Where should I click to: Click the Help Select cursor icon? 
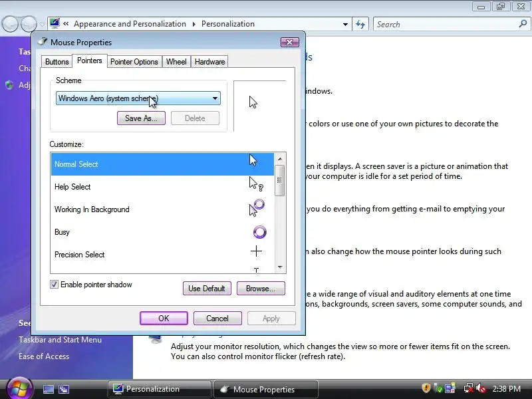(x=256, y=184)
